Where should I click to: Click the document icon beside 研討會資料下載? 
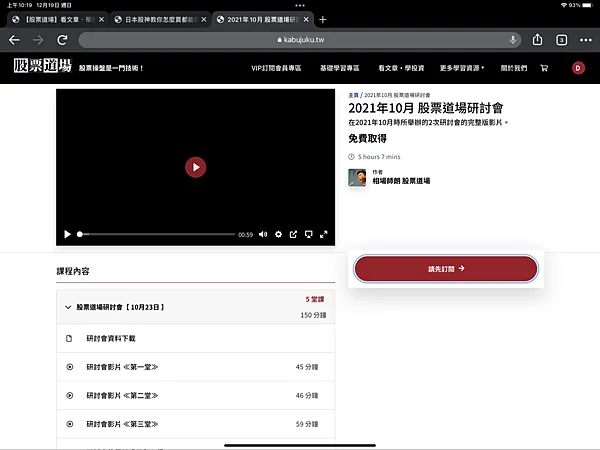point(69,338)
